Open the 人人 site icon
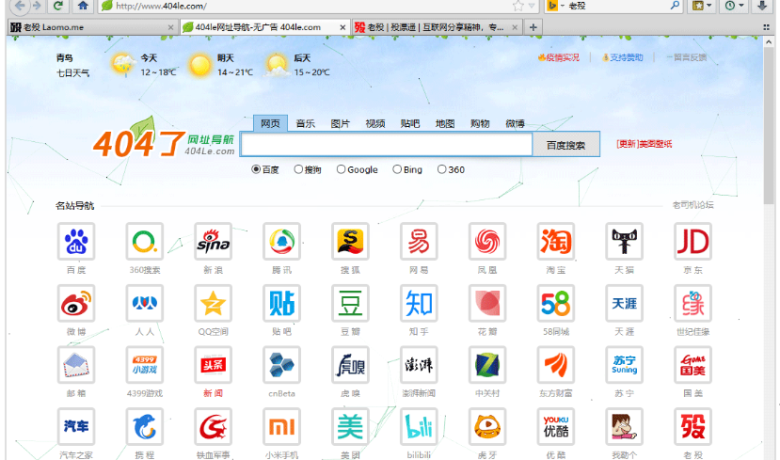Image resolution: width=780 pixels, height=460 pixels. click(x=144, y=303)
